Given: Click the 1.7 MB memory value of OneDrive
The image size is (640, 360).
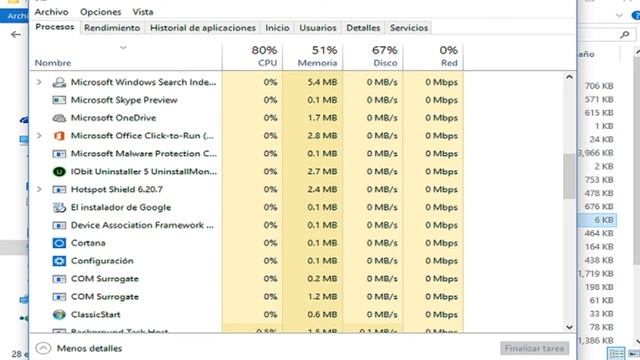Looking at the screenshot, I should click(322, 118).
